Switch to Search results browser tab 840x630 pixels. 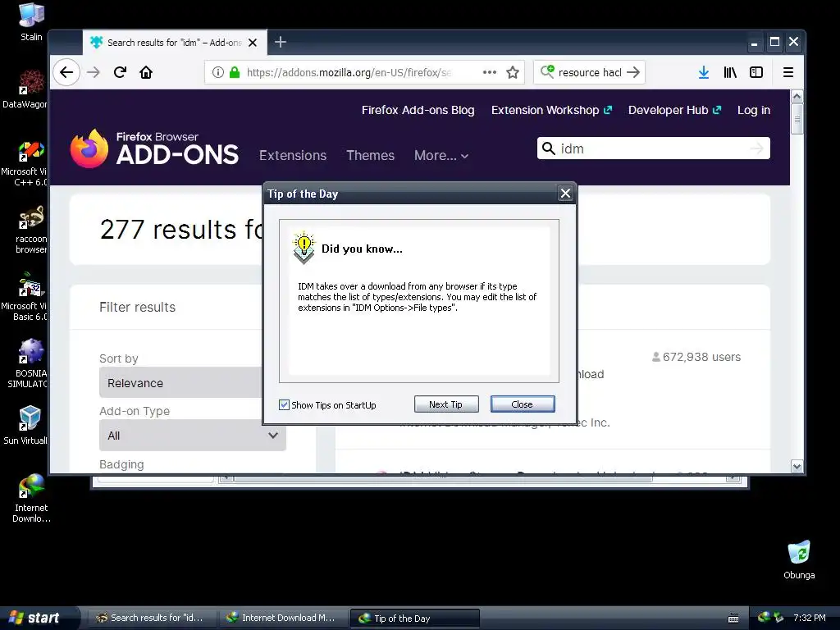(175, 43)
